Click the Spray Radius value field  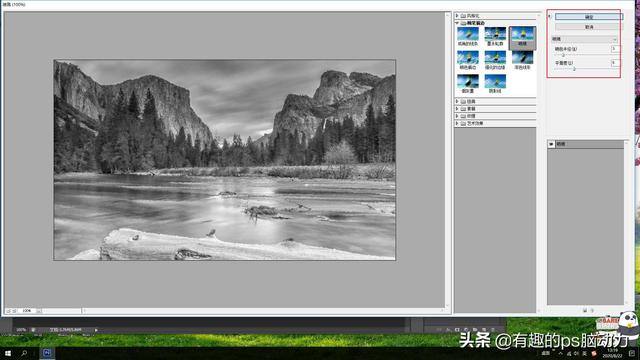pos(615,49)
